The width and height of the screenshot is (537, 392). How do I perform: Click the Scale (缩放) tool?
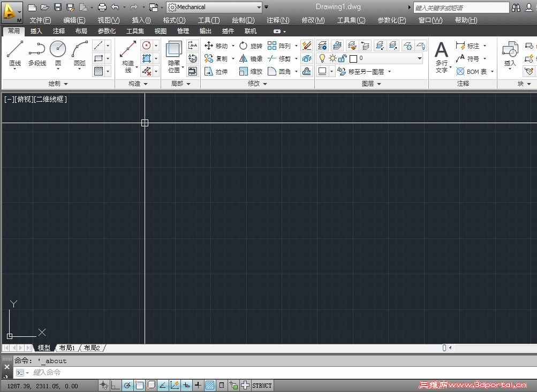(251, 71)
